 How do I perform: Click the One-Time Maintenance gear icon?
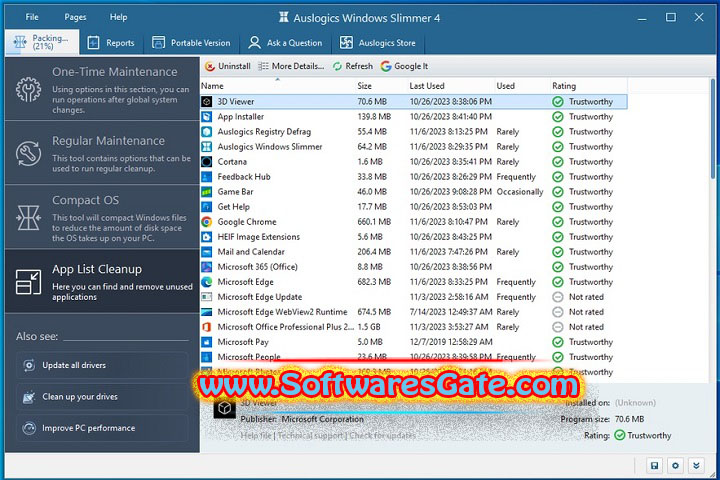pos(28,89)
